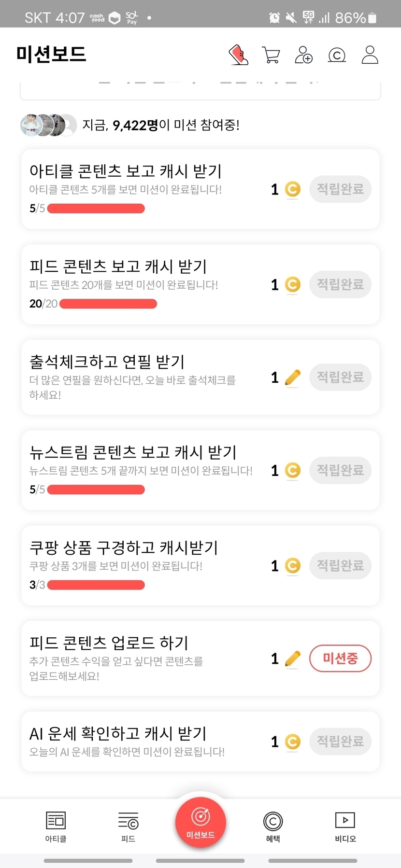Open the AI 운세 확인하고 캐시 받기 card

click(x=145, y=741)
